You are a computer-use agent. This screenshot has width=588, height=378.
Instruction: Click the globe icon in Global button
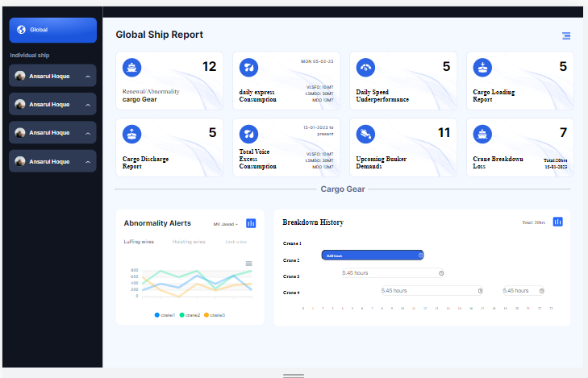tap(22, 30)
